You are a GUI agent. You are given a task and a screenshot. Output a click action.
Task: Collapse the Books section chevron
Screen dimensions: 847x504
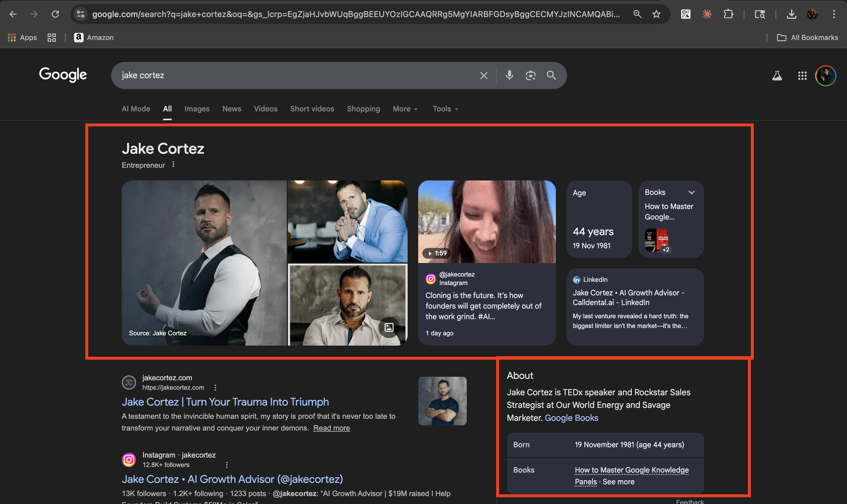692,192
